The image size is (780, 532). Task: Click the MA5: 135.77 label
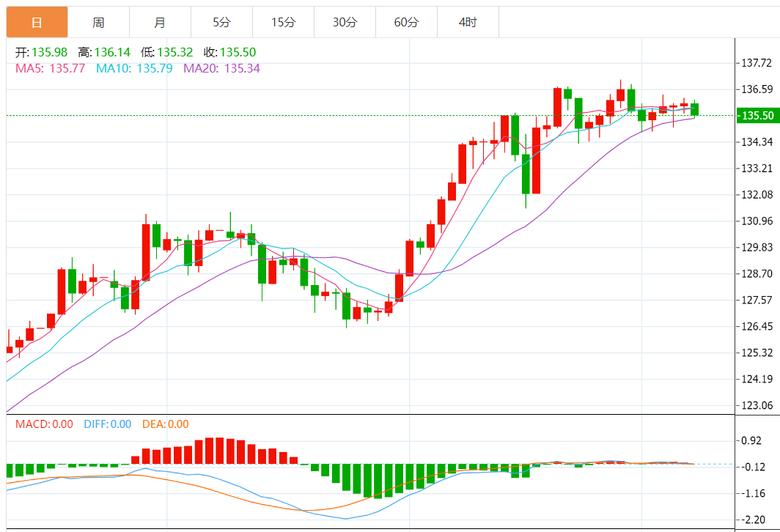click(x=51, y=68)
